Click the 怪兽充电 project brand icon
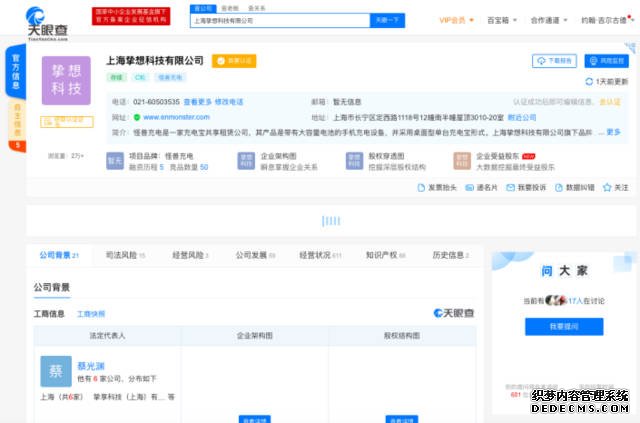This screenshot has width=640, height=423. pyautogui.click(x=115, y=161)
